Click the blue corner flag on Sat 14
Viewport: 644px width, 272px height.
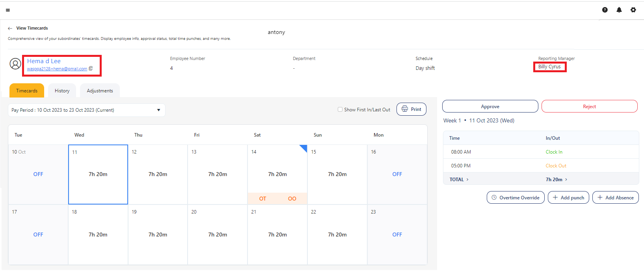(x=303, y=148)
